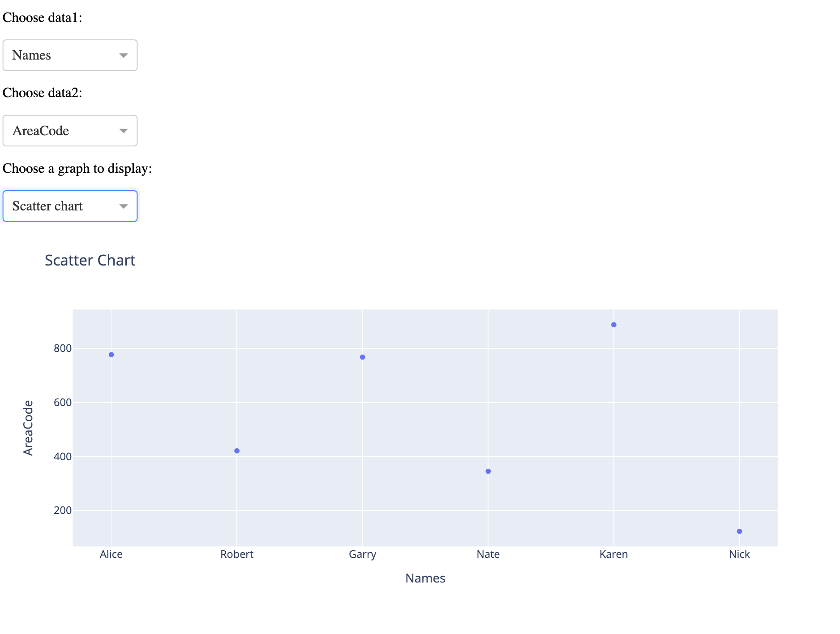
Task: Click the 800 y-axis tick label
Action: tap(63, 348)
